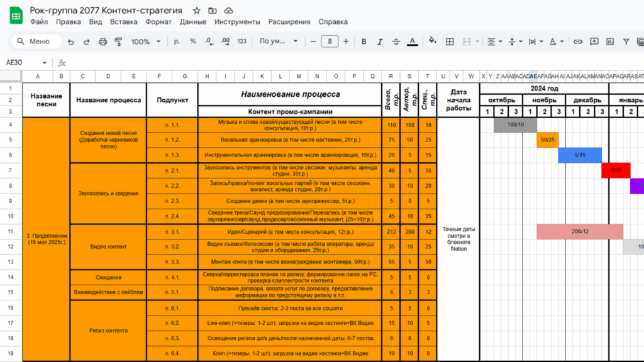
Task: Decrease decimal places
Action: tap(209, 41)
